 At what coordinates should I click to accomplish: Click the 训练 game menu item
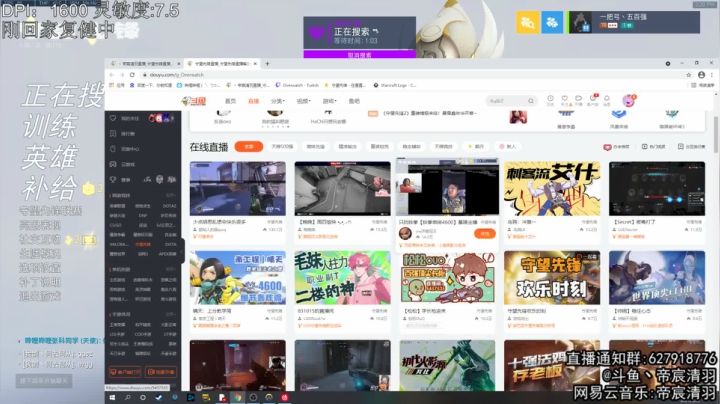tap(50, 127)
